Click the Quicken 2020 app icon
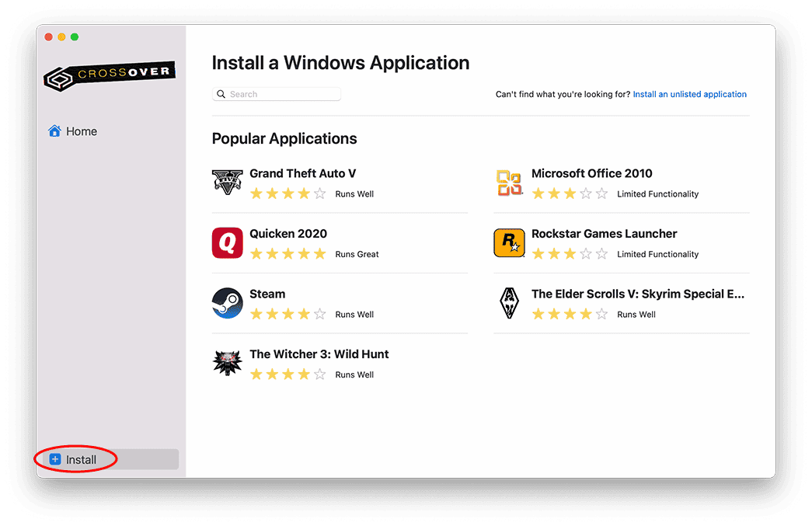The height and width of the screenshot is (526, 812). [x=227, y=242]
